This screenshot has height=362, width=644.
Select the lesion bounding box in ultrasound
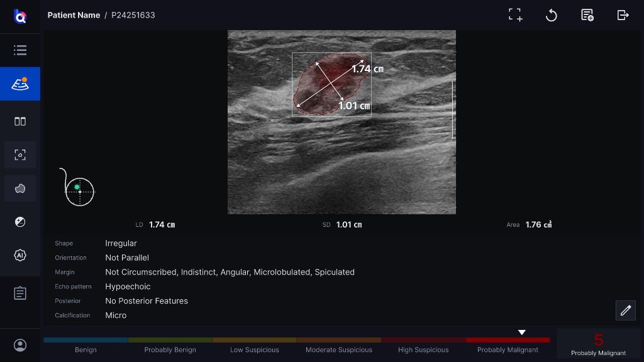coord(331,85)
